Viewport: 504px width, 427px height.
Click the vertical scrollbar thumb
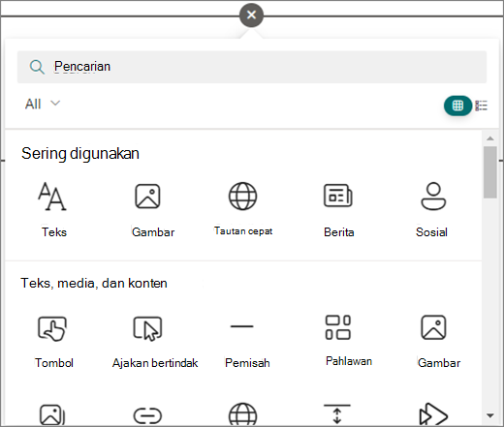pyautogui.click(x=490, y=172)
